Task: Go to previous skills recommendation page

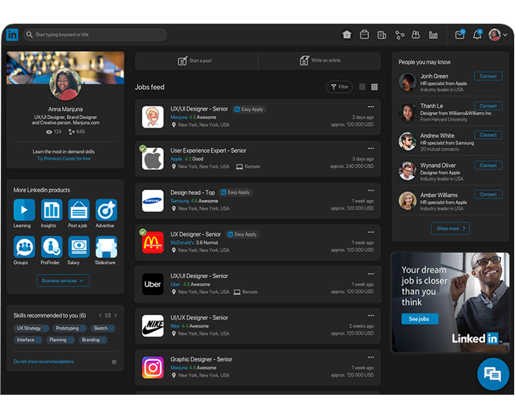Action: 100,315
